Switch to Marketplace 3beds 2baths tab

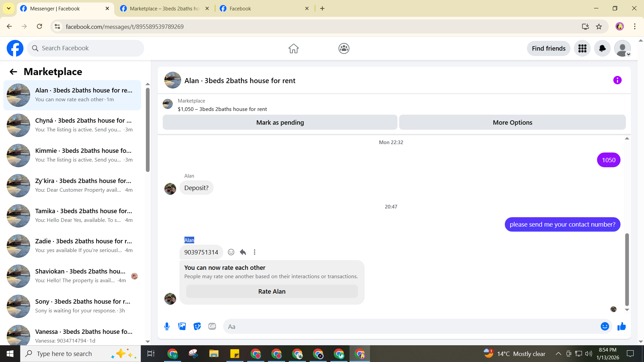pyautogui.click(x=164, y=8)
